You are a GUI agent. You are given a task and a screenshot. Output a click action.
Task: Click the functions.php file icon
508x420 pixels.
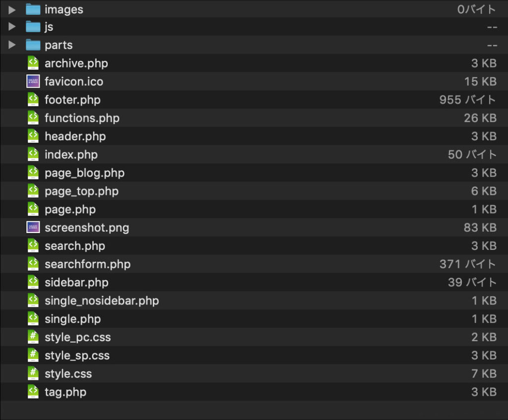[x=33, y=118]
